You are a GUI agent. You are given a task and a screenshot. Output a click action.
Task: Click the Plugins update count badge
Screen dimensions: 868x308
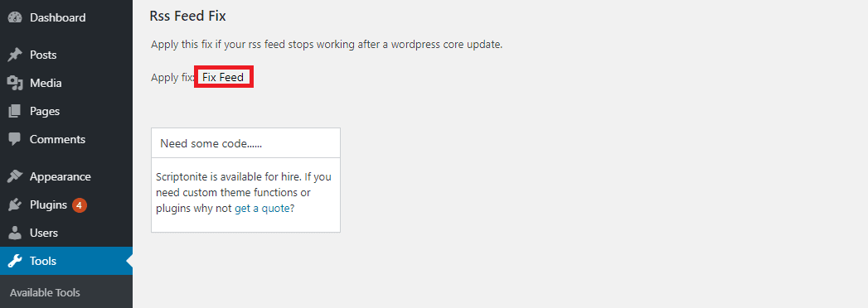[80, 205]
